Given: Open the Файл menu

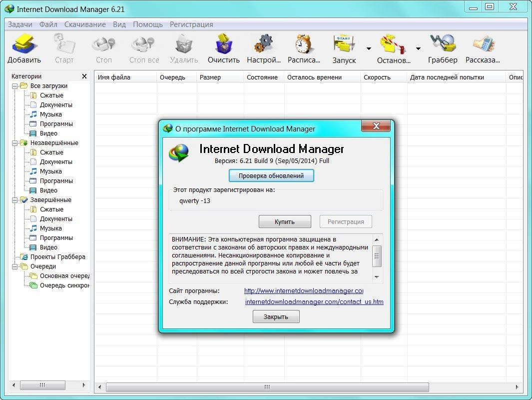Looking at the screenshot, I should (48, 24).
